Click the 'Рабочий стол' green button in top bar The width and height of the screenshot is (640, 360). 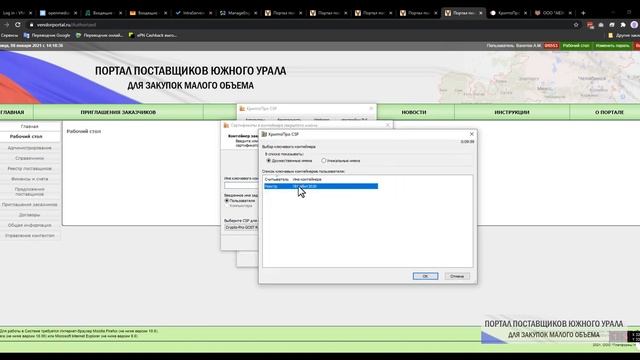[x=576, y=46]
